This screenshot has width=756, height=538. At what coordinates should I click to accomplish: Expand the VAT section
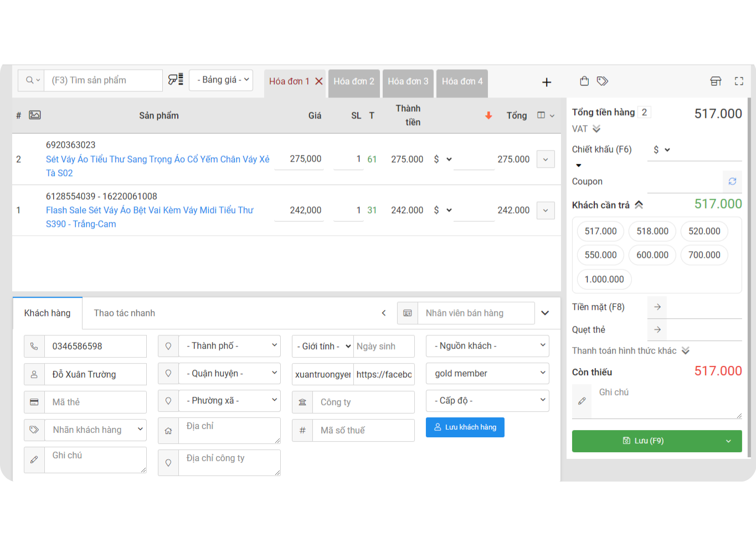pyautogui.click(x=596, y=129)
